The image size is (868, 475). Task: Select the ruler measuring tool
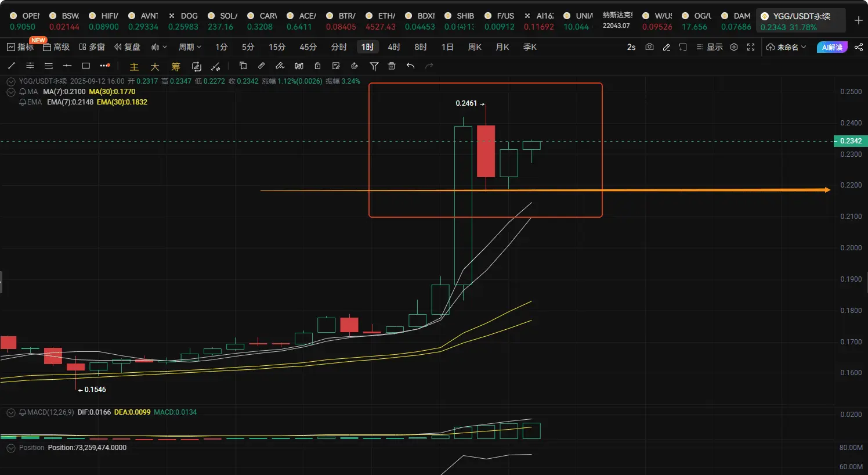(x=262, y=66)
